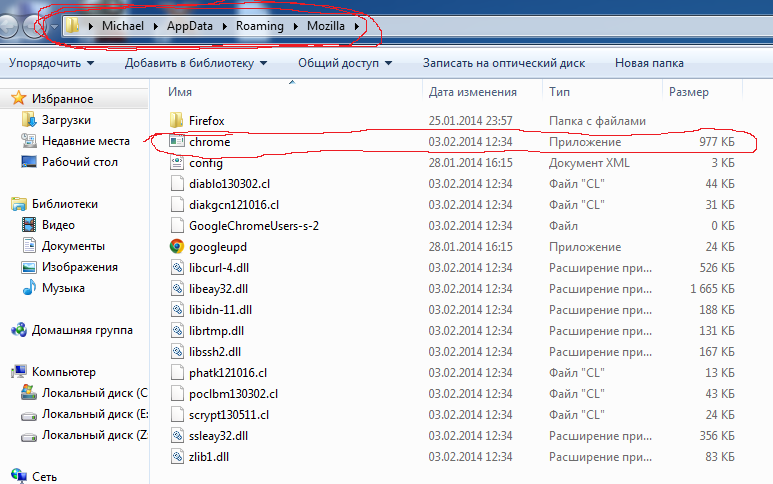The image size is (773, 484).
Task: Click the diablo130302.cl file icon
Action: point(176,183)
